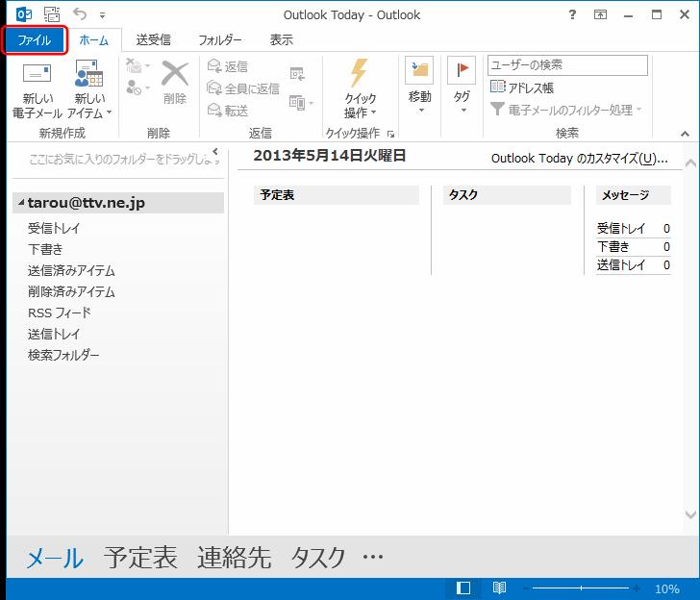
Task: Open the clean up conversation dropdown icon
Action: click(x=137, y=66)
